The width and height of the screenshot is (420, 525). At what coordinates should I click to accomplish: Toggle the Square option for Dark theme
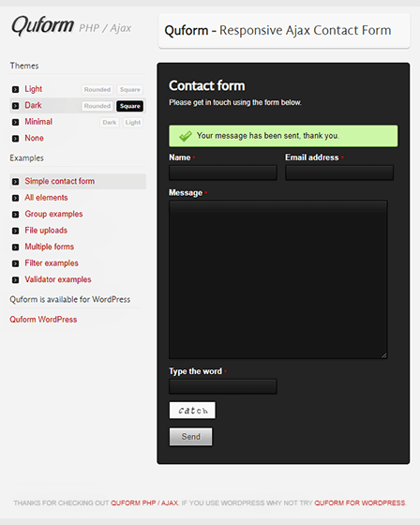pyautogui.click(x=130, y=106)
